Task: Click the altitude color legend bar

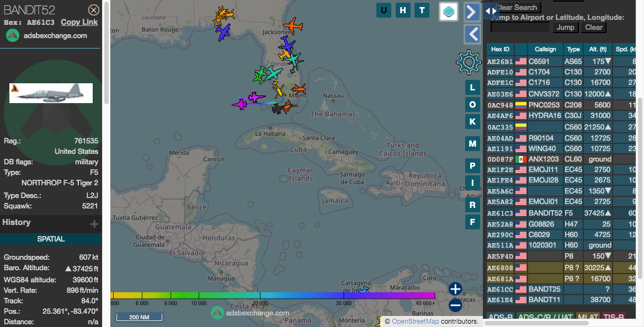Action: [273, 296]
